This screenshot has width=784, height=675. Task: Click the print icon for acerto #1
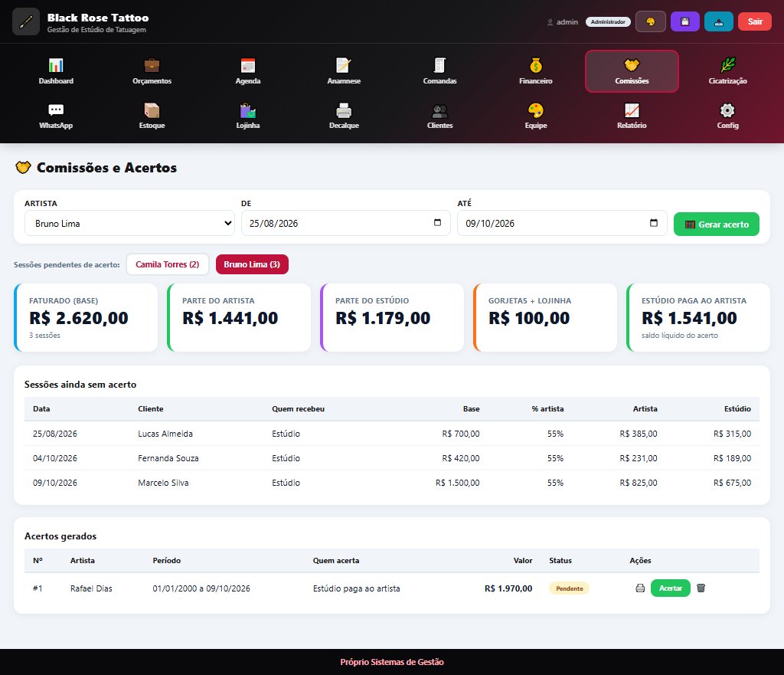pos(640,588)
